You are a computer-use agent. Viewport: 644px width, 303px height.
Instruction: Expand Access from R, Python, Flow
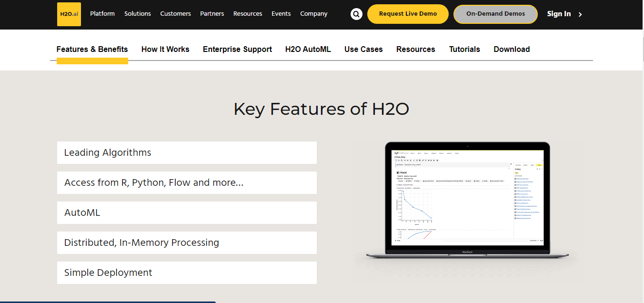[187, 182]
